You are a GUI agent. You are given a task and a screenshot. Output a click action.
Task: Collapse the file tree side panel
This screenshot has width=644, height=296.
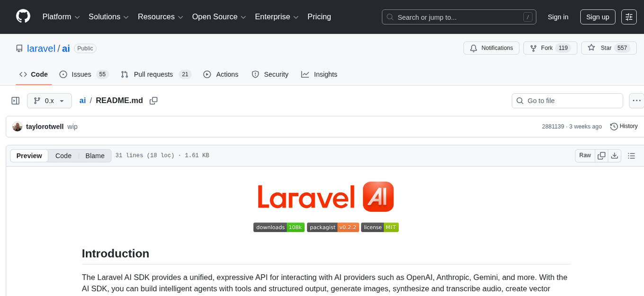(16, 101)
